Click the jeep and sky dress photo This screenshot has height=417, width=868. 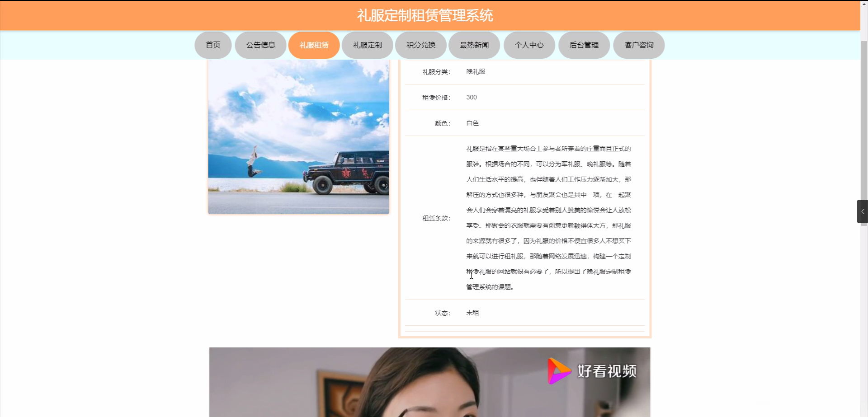298,137
